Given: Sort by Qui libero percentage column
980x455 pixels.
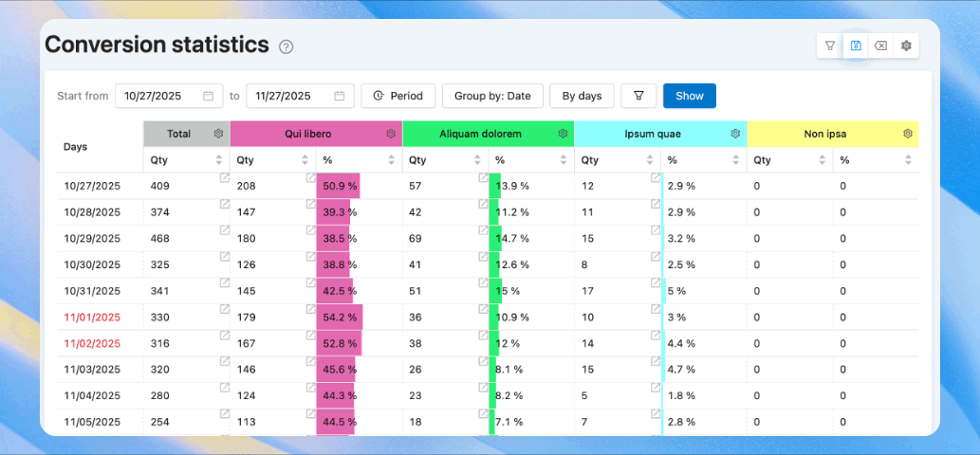Looking at the screenshot, I should [x=391, y=160].
